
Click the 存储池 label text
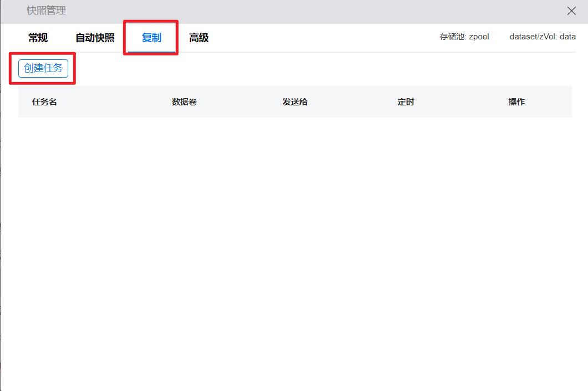pos(453,38)
